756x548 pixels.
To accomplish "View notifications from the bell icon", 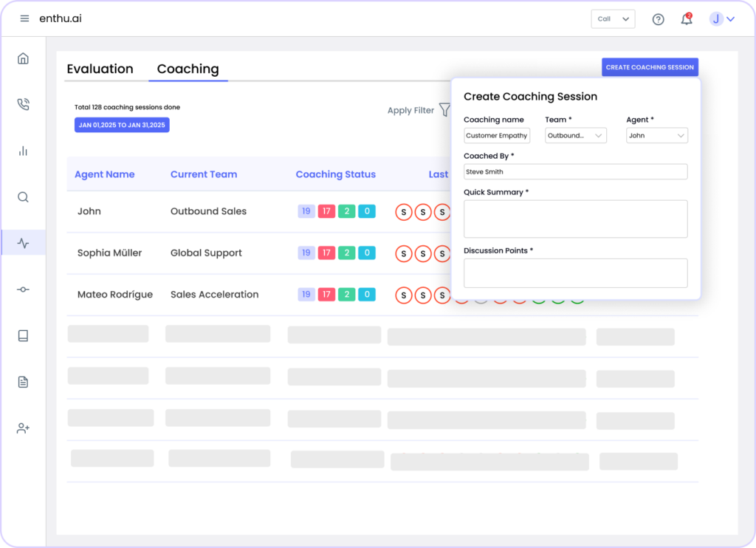I will click(x=686, y=19).
